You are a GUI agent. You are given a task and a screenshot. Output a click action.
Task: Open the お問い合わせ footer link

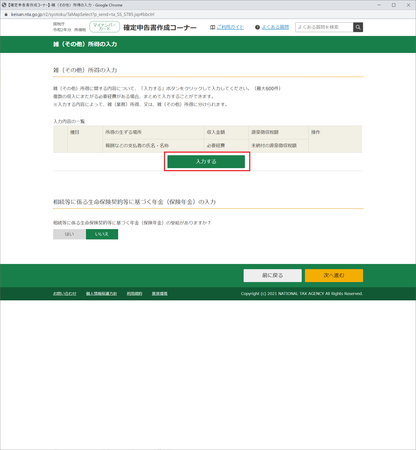(65, 294)
